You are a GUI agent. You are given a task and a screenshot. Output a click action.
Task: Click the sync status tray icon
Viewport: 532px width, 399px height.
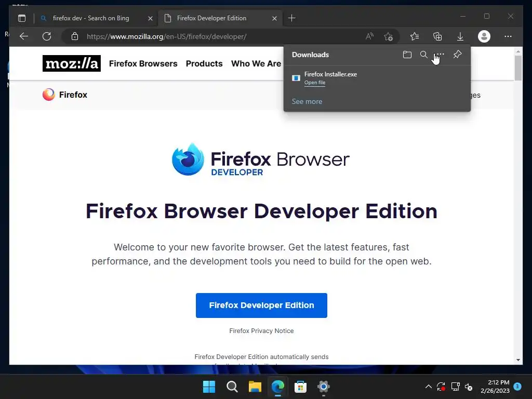click(441, 387)
